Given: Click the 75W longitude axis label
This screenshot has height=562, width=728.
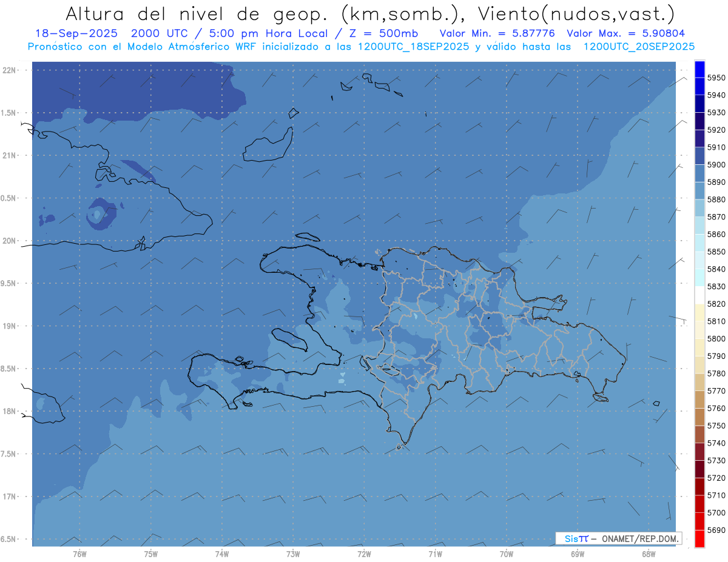Looking at the screenshot, I should coord(151,554).
